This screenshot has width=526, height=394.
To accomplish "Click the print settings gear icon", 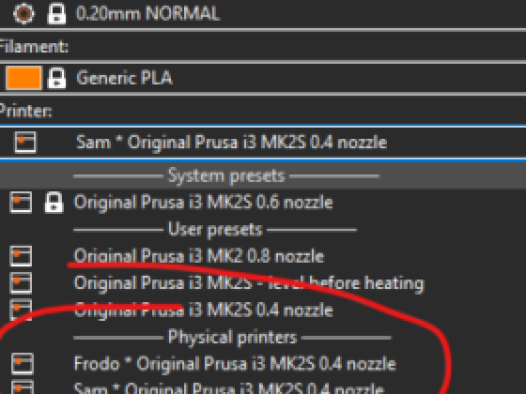I will [x=23, y=13].
